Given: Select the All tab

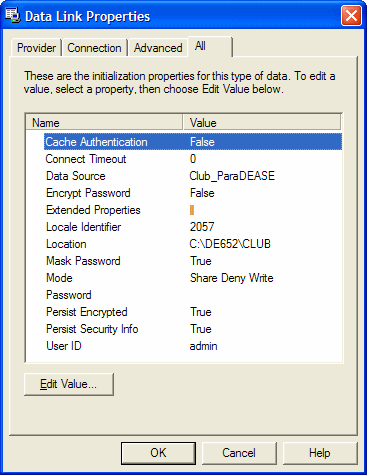Looking at the screenshot, I should click(210, 46).
